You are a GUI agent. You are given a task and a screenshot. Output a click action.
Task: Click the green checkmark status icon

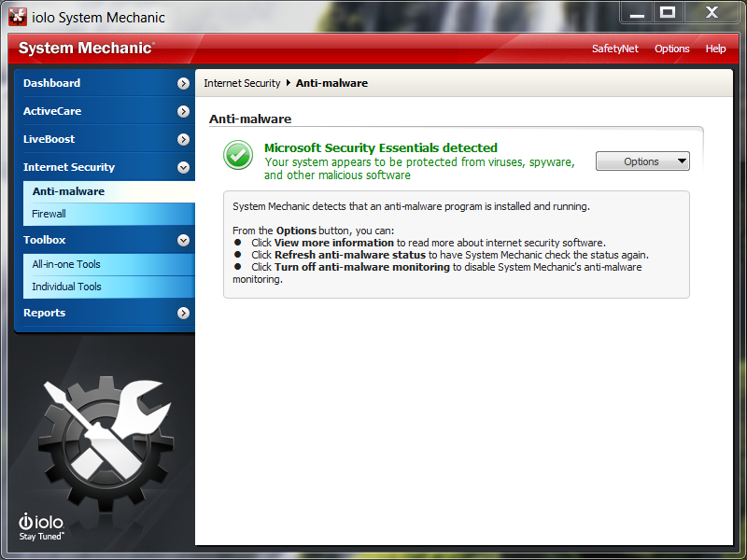[238, 155]
